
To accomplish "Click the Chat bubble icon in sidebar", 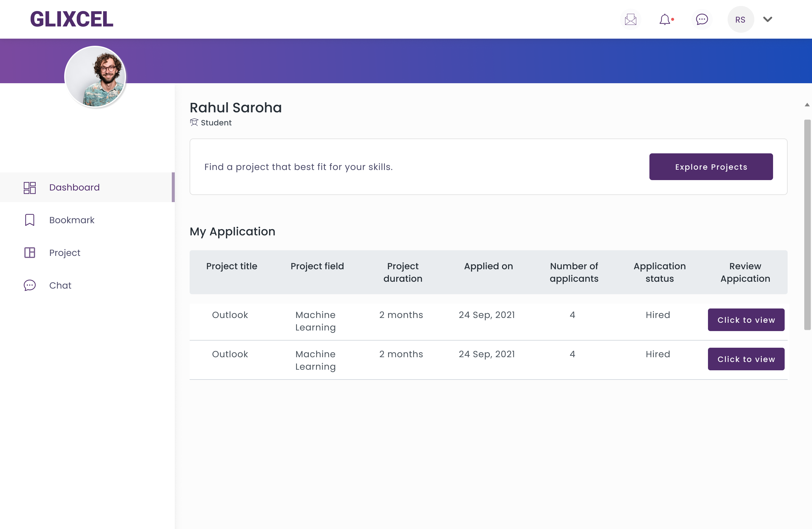I will click(x=30, y=285).
